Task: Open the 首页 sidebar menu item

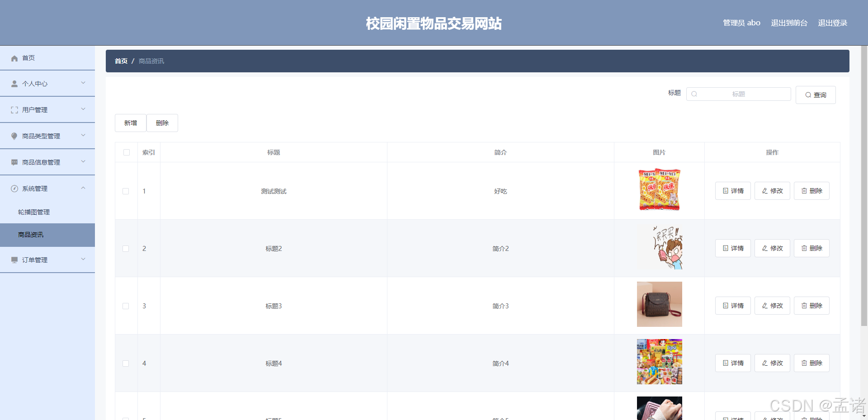Action: (x=47, y=58)
